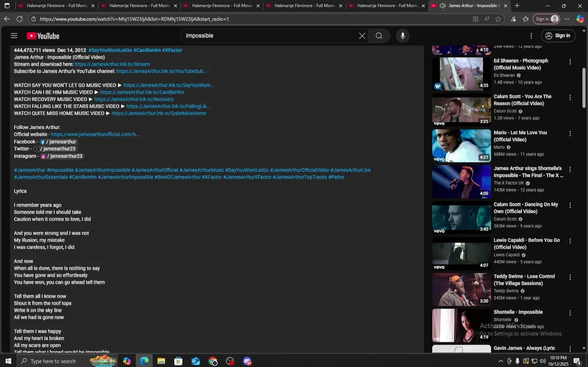Screen dimensions: 588x367
Task: Open more options for Lewis Capaldi Before You Go
Action: pos(570,241)
